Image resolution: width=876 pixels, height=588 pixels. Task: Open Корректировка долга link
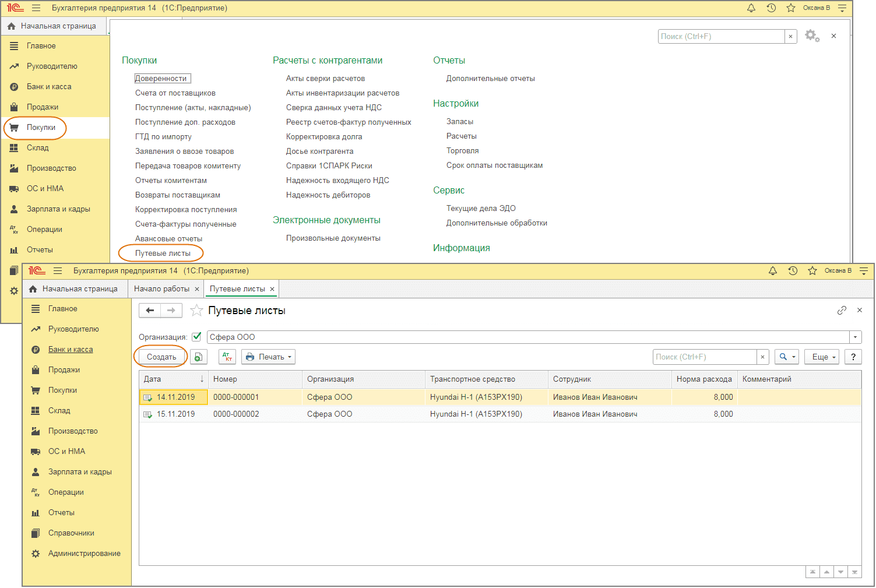324,137
